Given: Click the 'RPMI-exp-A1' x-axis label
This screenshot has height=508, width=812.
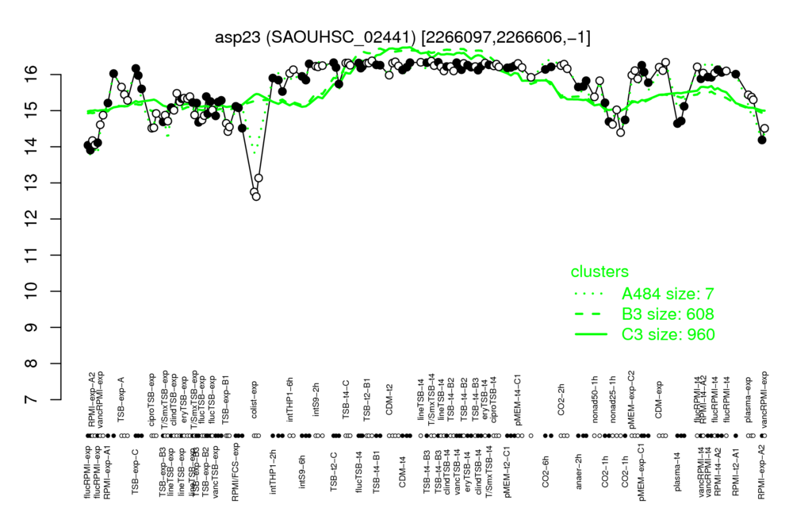Looking at the screenshot, I should pyautogui.click(x=107, y=471).
